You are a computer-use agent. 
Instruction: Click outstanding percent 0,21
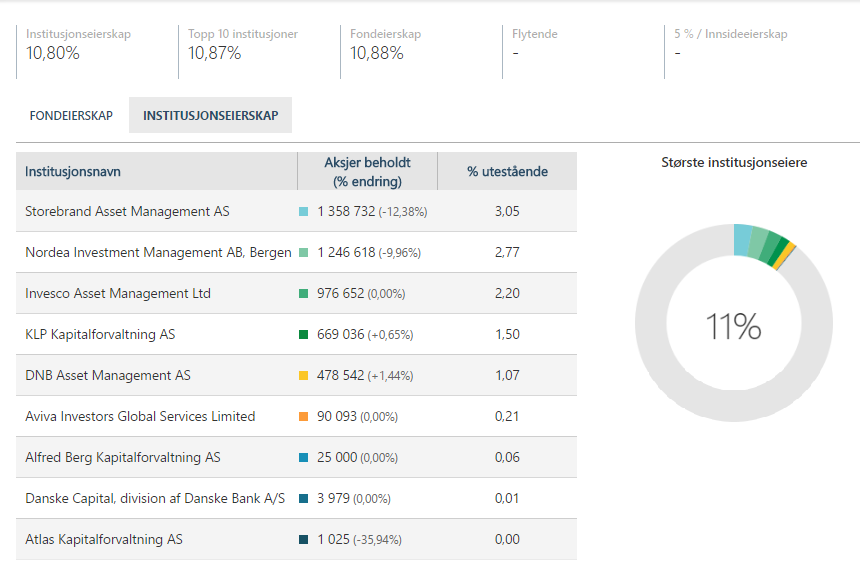click(507, 416)
